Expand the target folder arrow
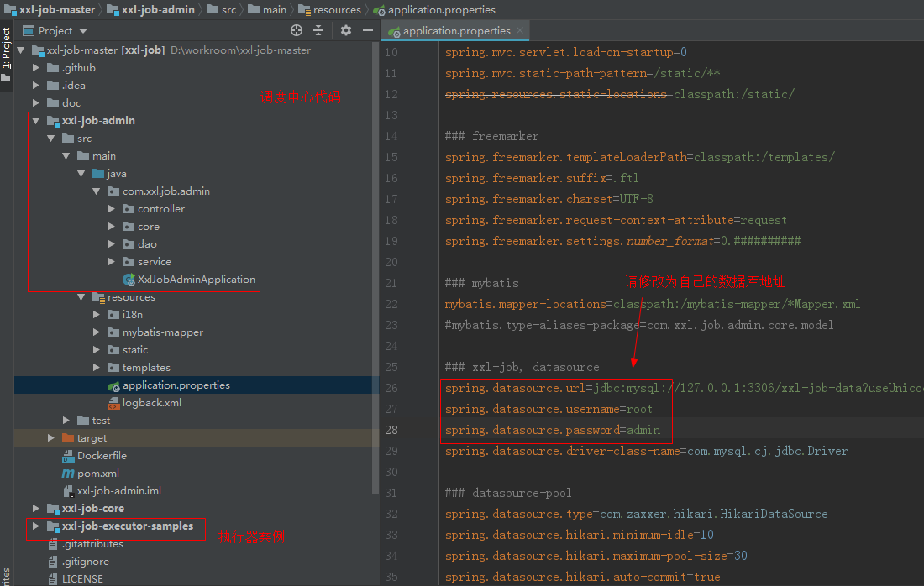The width and height of the screenshot is (924, 586). coord(51,438)
